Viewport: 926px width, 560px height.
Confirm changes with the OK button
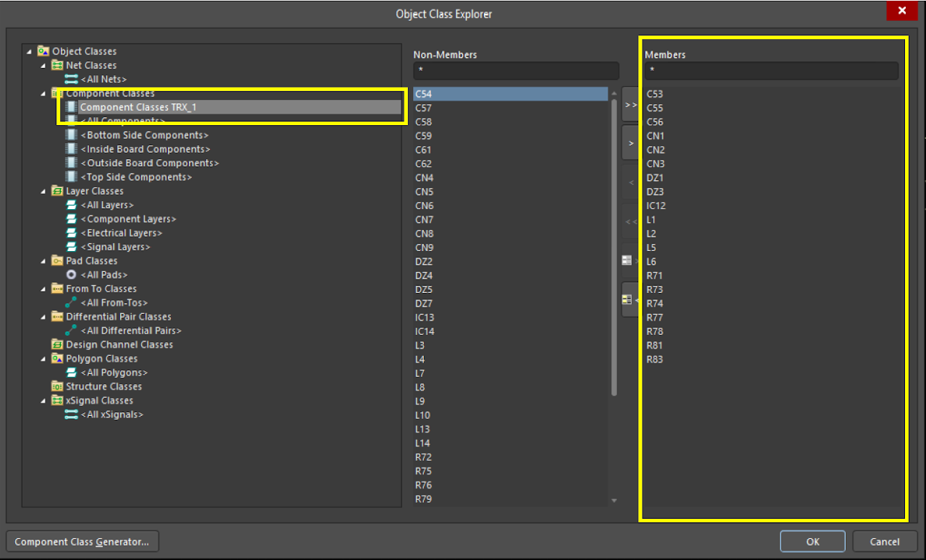812,541
